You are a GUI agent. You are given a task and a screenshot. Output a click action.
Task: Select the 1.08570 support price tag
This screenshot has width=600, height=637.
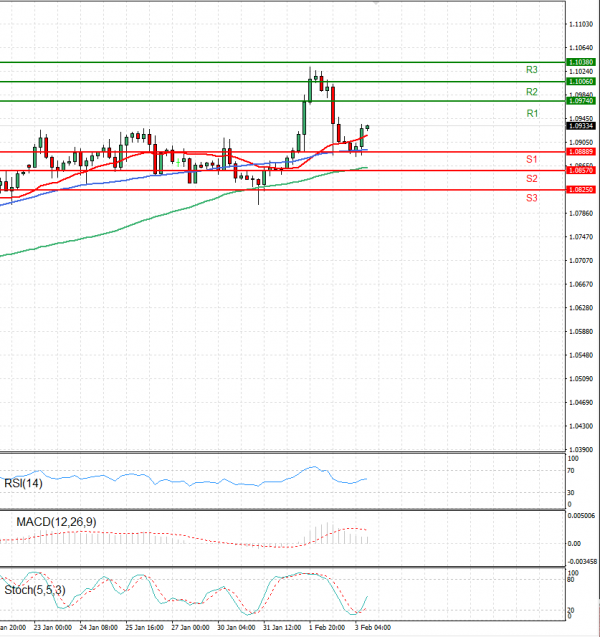pos(581,170)
